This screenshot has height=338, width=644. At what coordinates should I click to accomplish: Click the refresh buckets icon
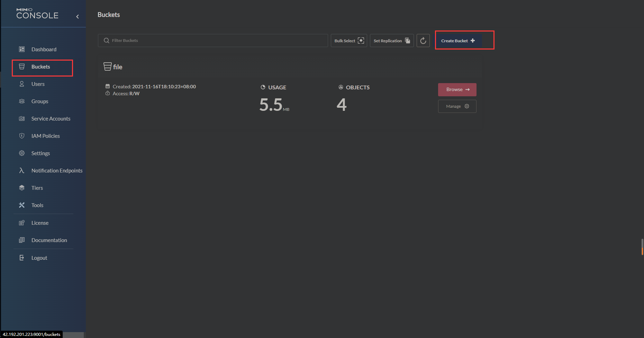(x=423, y=41)
